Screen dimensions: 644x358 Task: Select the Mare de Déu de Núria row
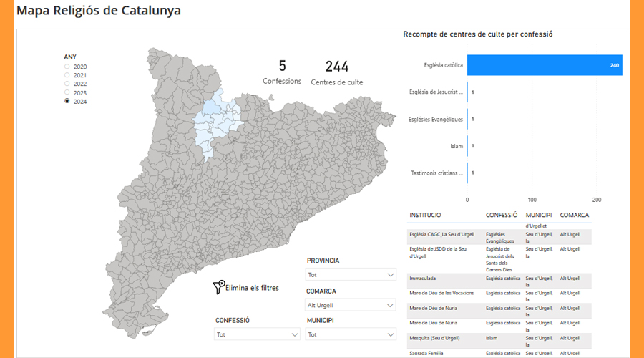499,326
